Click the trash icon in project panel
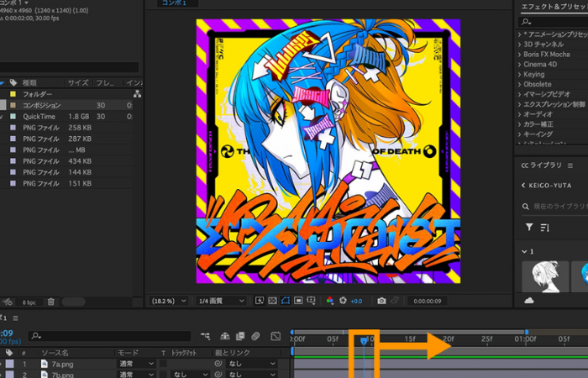This screenshot has width=588, height=378. 50,302
